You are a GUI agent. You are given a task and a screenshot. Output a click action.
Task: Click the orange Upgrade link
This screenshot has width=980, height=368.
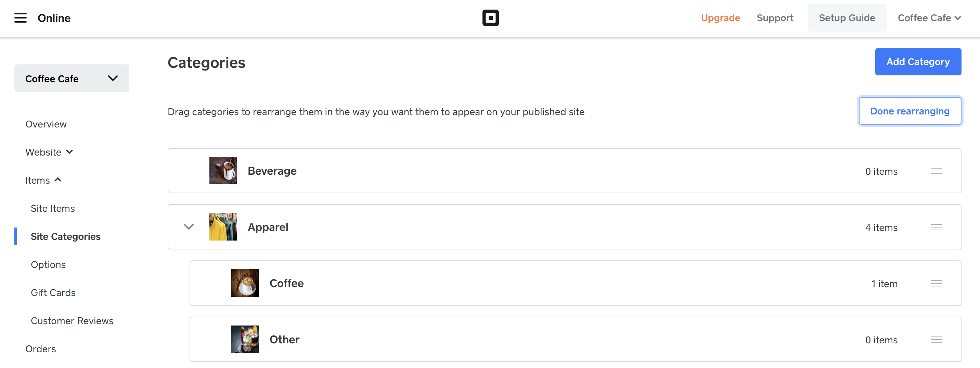click(720, 18)
